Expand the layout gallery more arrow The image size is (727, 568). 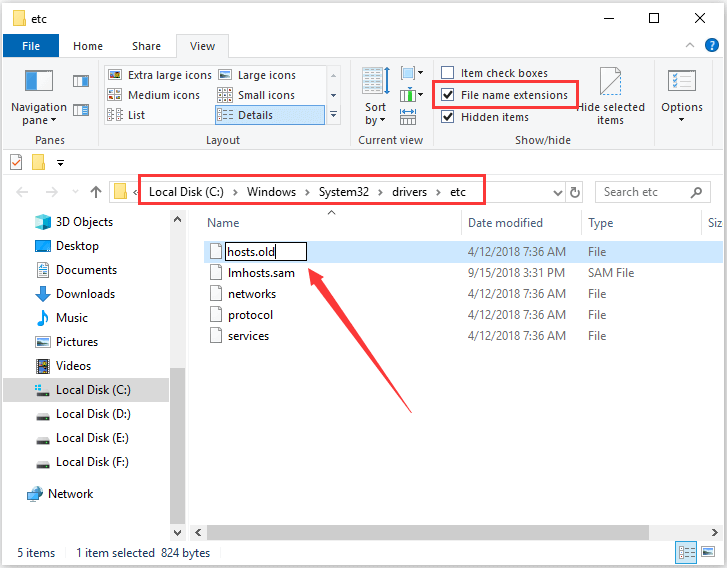(x=333, y=115)
